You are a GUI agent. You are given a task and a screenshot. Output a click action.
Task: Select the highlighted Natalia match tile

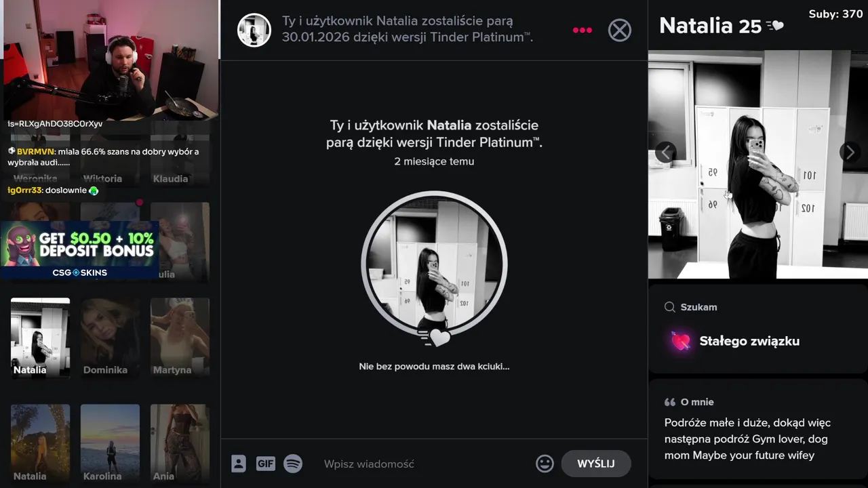(40, 338)
